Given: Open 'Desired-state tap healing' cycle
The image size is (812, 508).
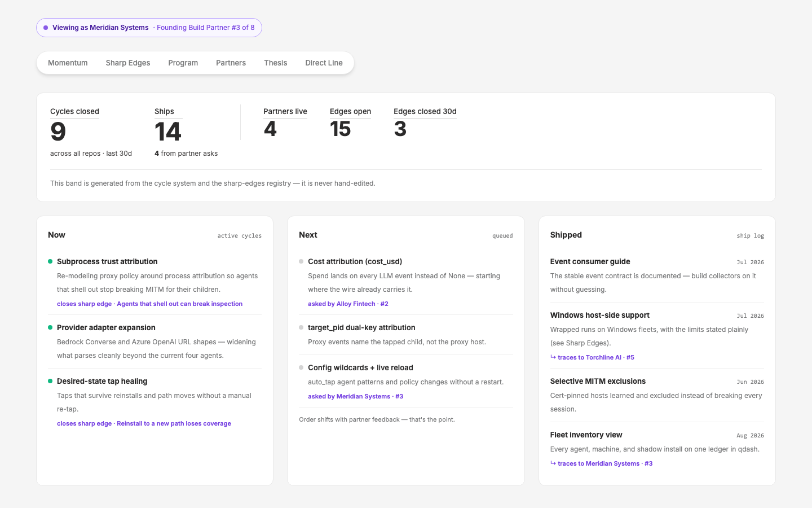Looking at the screenshot, I should pos(102,381).
